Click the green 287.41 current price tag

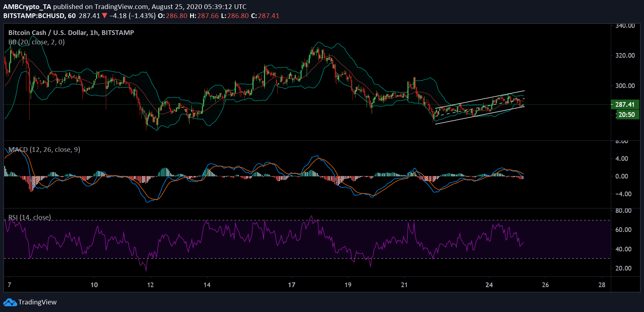click(624, 105)
